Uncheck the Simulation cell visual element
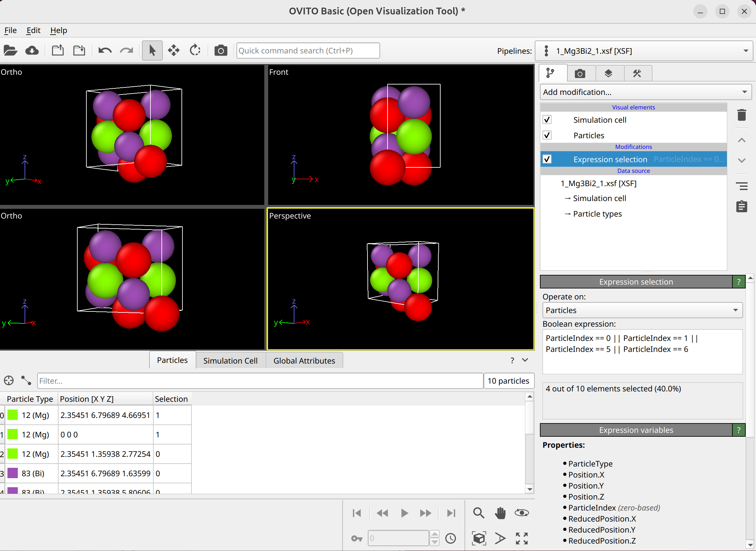The height and width of the screenshot is (551, 756). tap(547, 120)
